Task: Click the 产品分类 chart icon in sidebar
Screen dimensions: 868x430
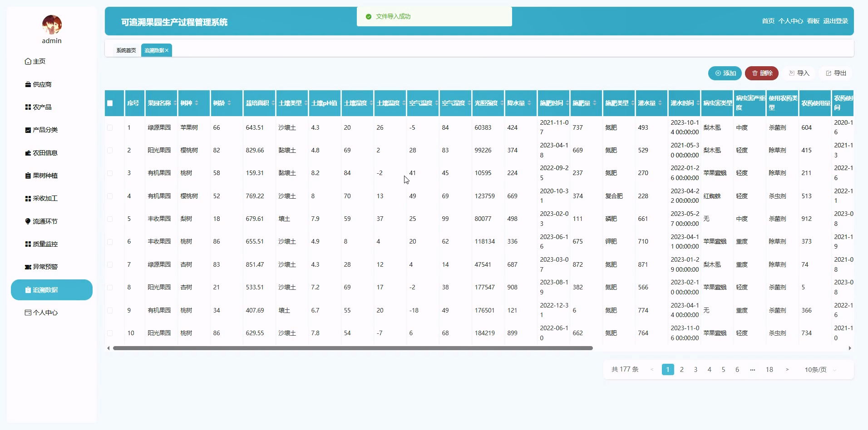Action: click(28, 130)
